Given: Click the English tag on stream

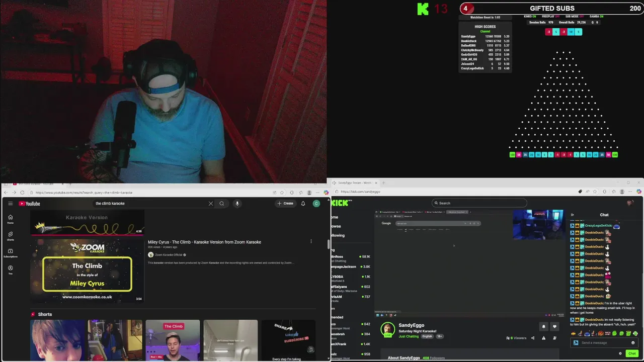Looking at the screenshot, I should tap(427, 336).
